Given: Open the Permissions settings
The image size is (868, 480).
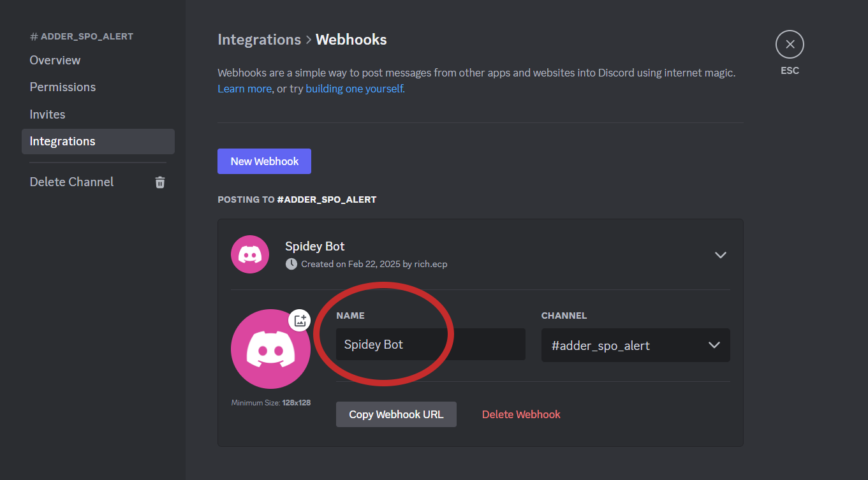Looking at the screenshot, I should click(x=63, y=87).
